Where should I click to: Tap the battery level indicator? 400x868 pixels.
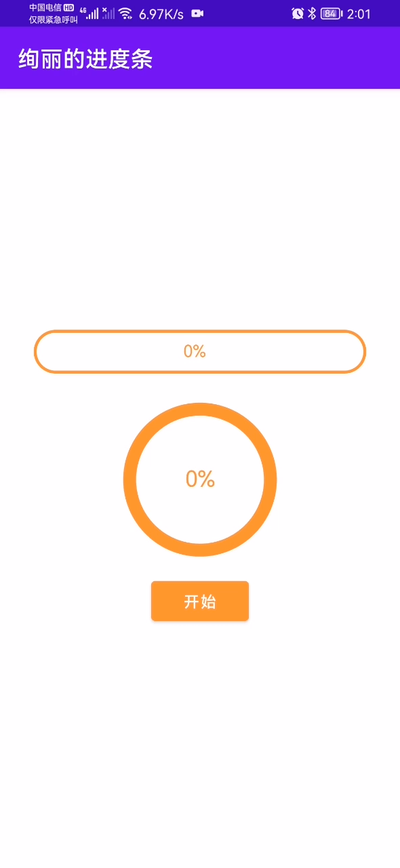[332, 14]
